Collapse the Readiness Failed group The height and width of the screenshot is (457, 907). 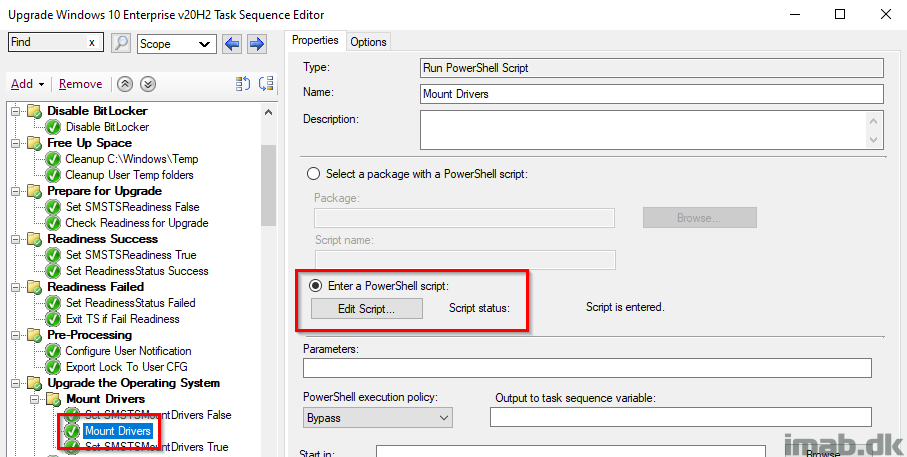(16, 287)
